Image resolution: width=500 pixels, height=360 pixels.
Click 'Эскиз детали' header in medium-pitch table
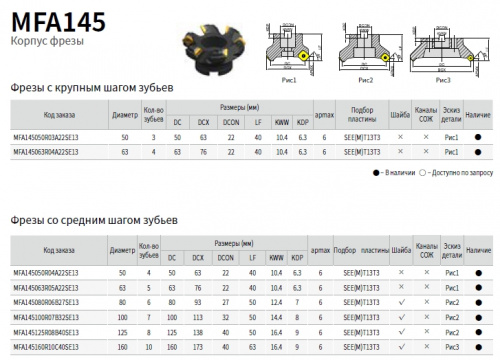[x=452, y=250]
